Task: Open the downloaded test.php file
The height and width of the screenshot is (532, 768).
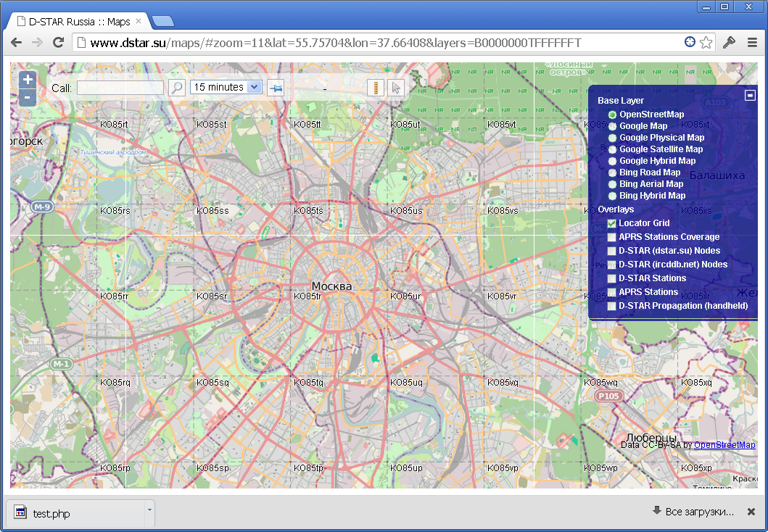Action: [75, 513]
